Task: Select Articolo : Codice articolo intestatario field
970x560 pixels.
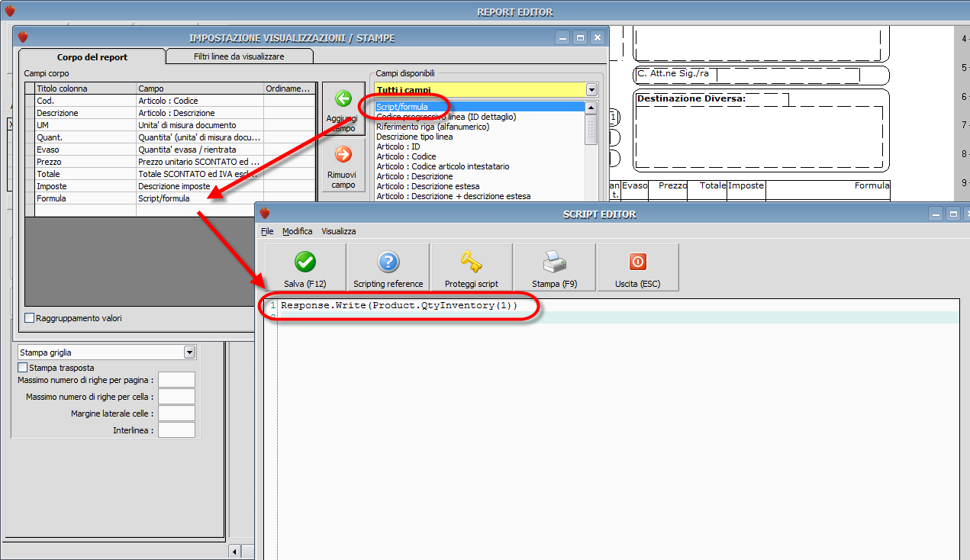Action: (479, 166)
